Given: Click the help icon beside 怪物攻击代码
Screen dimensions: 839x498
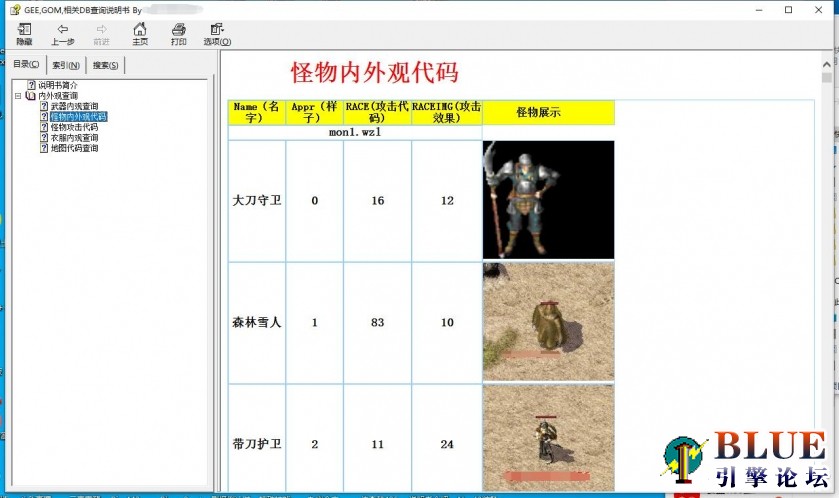Looking at the screenshot, I should (44, 127).
